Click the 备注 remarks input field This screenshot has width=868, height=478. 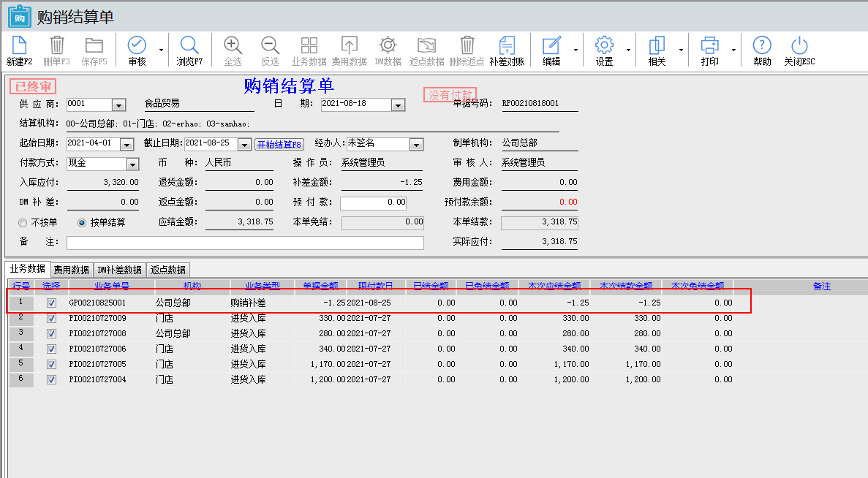point(245,243)
